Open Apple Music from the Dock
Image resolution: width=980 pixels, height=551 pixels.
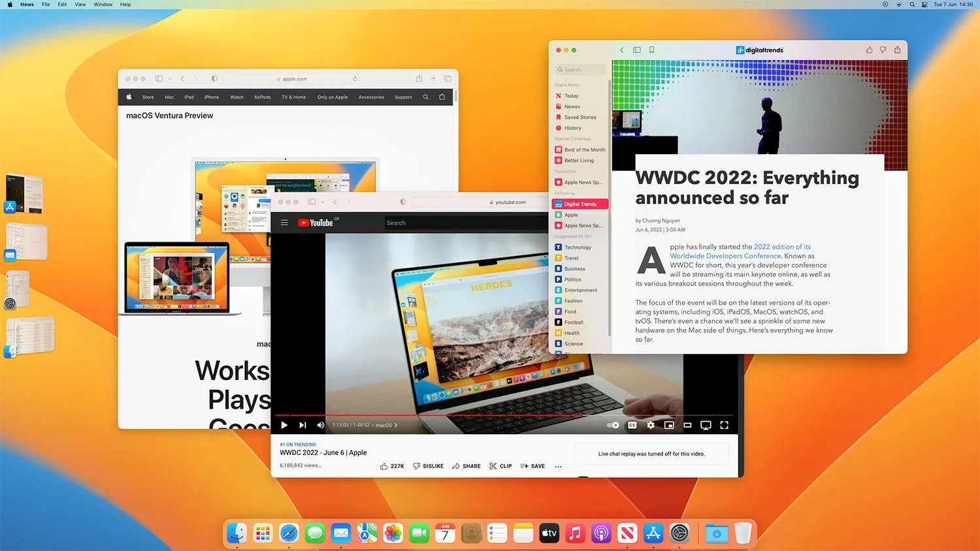[x=574, y=533]
